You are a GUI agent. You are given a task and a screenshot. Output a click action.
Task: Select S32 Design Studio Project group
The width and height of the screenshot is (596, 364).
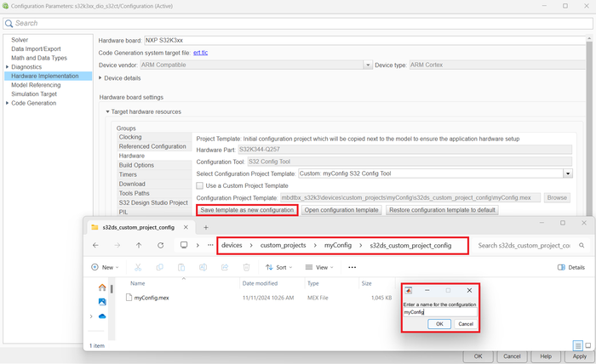154,202
